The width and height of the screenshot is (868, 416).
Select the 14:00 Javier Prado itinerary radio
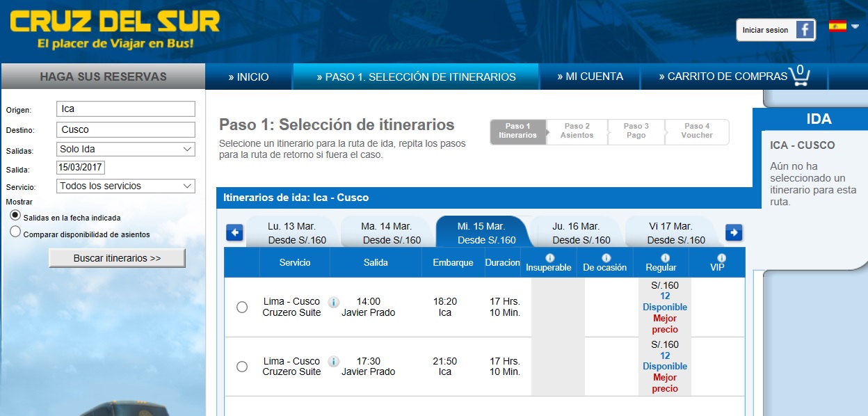click(242, 307)
